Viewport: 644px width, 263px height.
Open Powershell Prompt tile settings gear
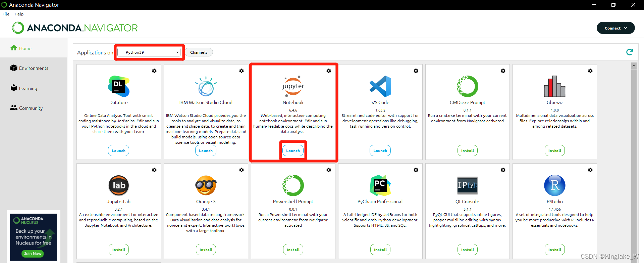click(329, 170)
